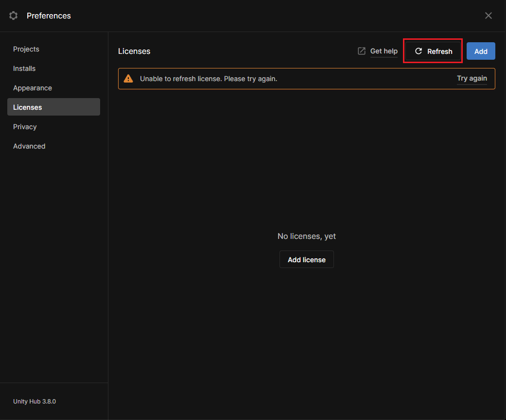
Task: Close the Preferences window
Action: tap(488, 15)
